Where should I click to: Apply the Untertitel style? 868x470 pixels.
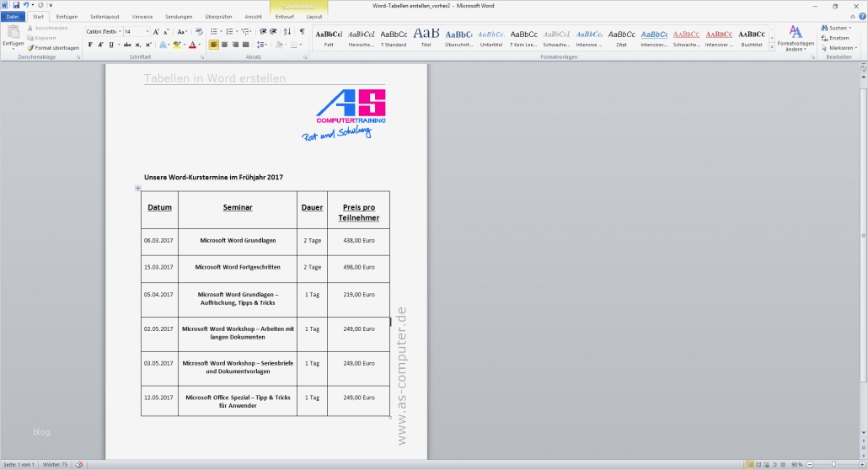pyautogui.click(x=491, y=37)
